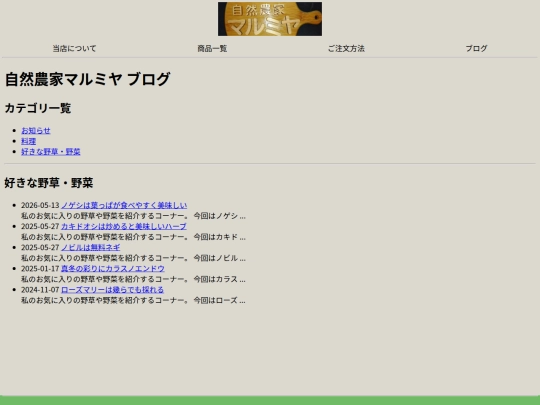The image size is (540, 405).
Task: Click the excerpt ending 今回はカラス
Action: coord(133,279)
